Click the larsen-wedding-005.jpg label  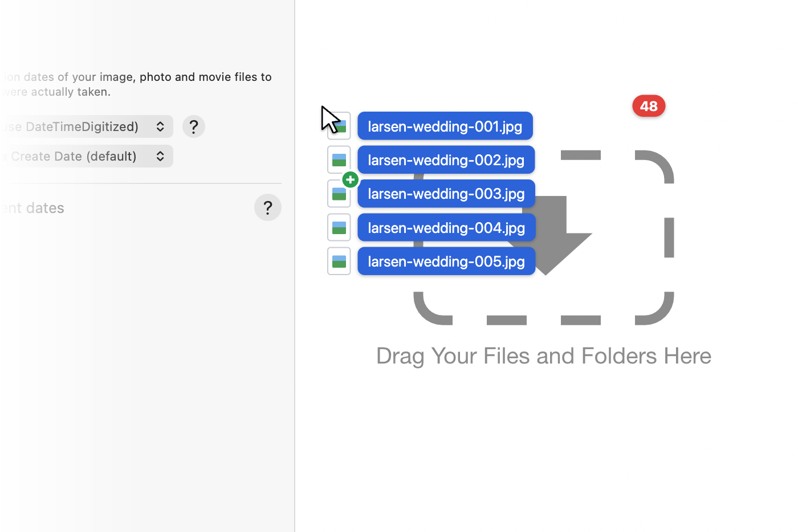pyautogui.click(x=446, y=261)
